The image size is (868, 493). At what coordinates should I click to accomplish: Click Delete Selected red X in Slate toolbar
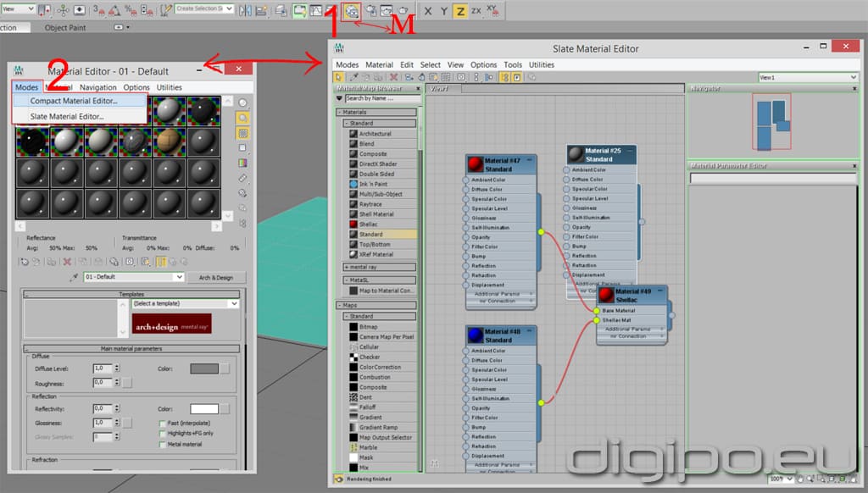393,77
